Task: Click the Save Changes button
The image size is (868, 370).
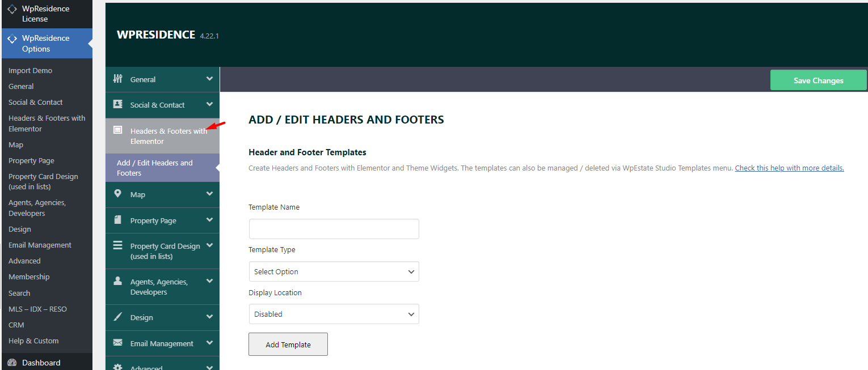Action: tap(818, 80)
